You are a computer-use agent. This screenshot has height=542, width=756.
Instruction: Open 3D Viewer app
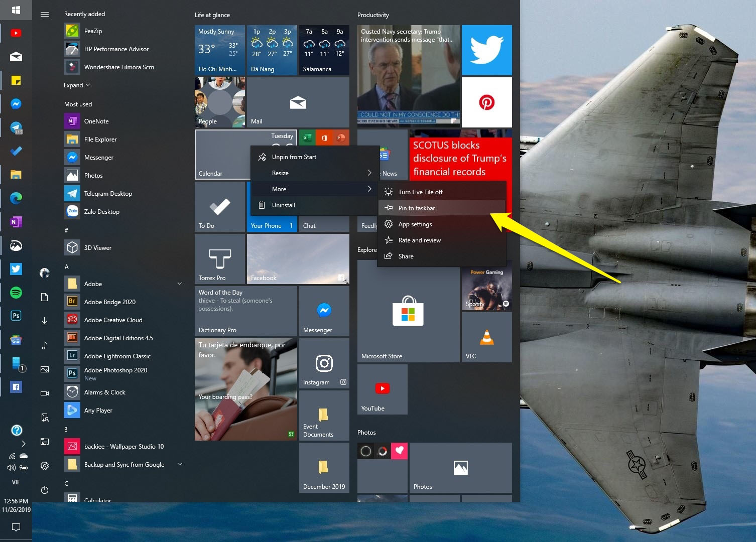[123, 248]
